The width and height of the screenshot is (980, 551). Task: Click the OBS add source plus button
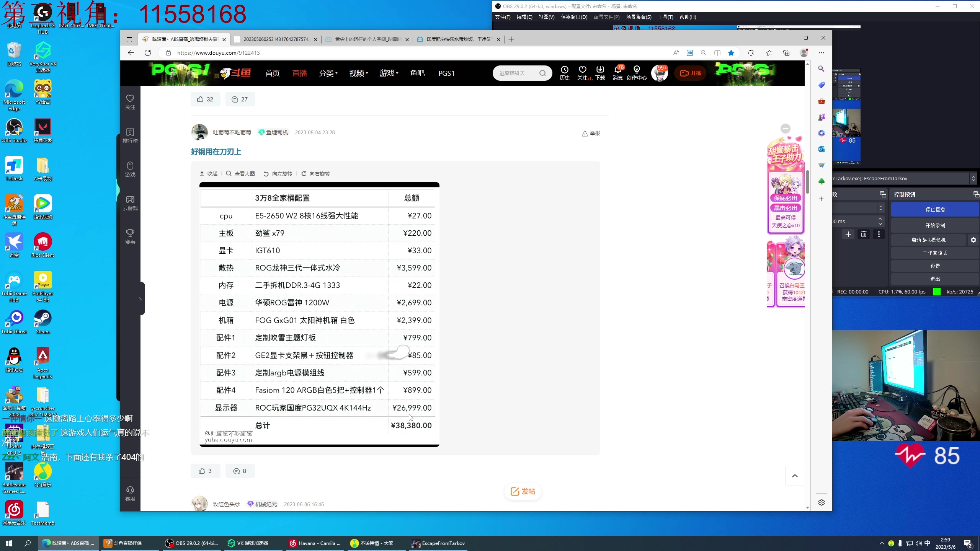[848, 234]
